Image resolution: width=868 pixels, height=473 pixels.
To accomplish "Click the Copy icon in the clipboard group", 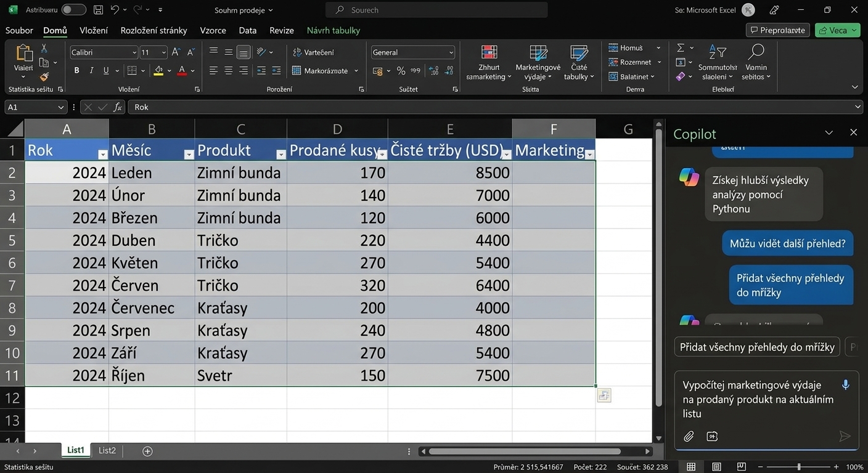I will pyautogui.click(x=44, y=62).
